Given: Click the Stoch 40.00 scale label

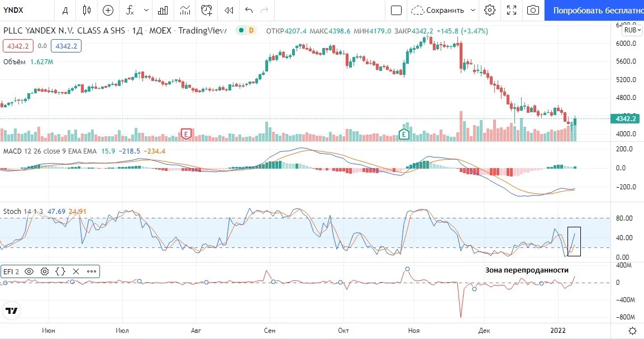Looking at the screenshot, I should [x=624, y=237].
